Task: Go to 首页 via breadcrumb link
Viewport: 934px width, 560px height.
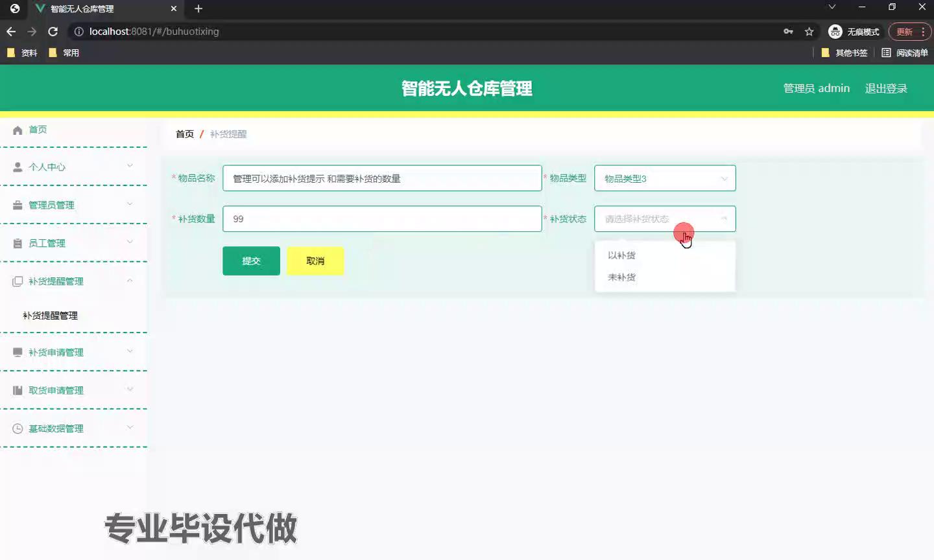Action: (184, 134)
